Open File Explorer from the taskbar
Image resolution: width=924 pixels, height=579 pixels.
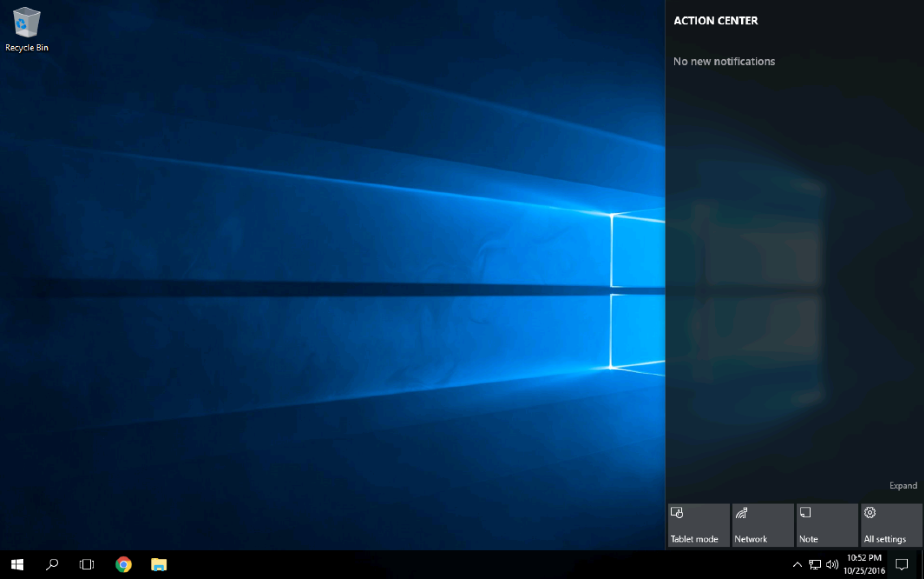158,564
